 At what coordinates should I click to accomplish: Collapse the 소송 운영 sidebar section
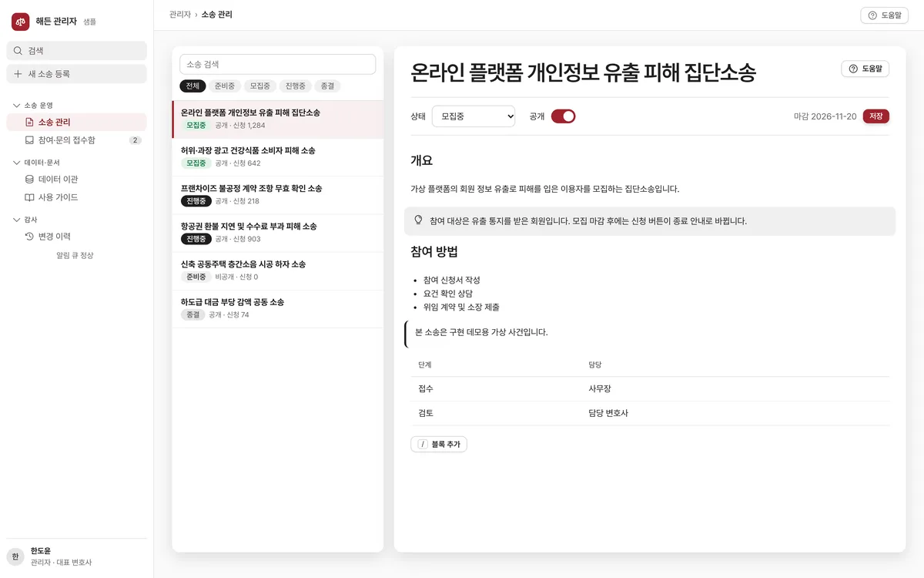(x=33, y=105)
